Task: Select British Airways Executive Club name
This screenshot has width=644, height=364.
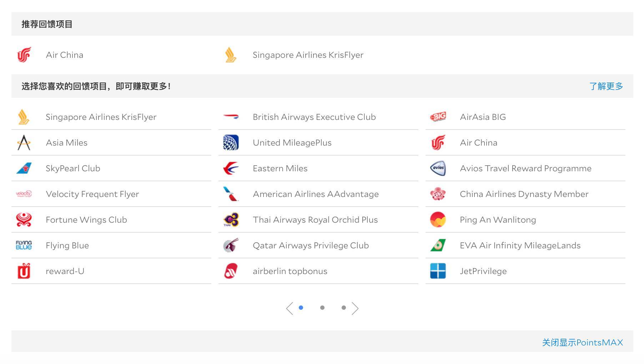Action: [315, 117]
